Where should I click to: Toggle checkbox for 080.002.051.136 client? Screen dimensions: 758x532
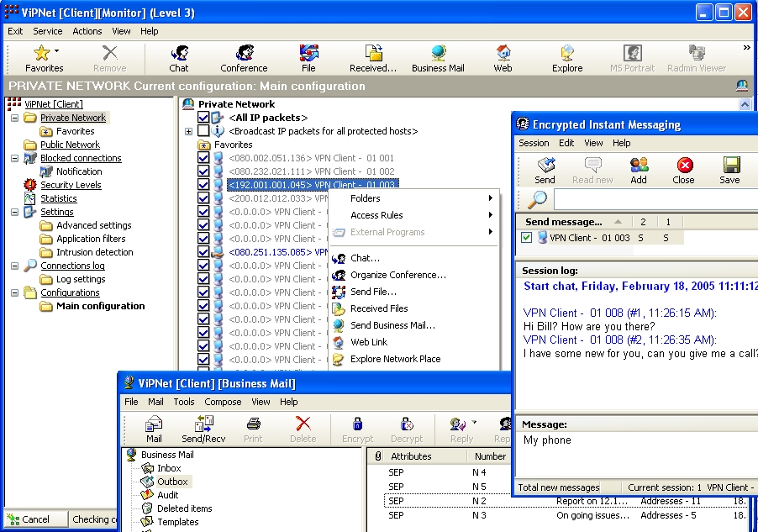pos(203,158)
